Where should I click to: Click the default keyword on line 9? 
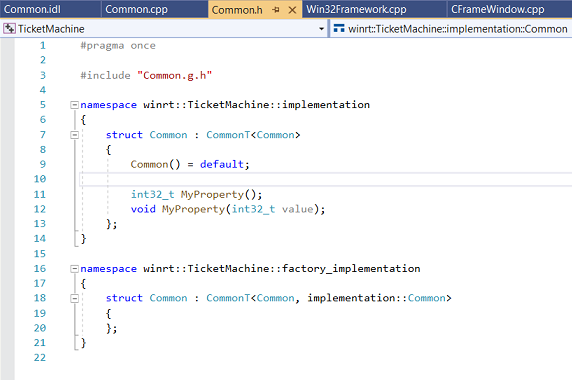click(x=222, y=164)
